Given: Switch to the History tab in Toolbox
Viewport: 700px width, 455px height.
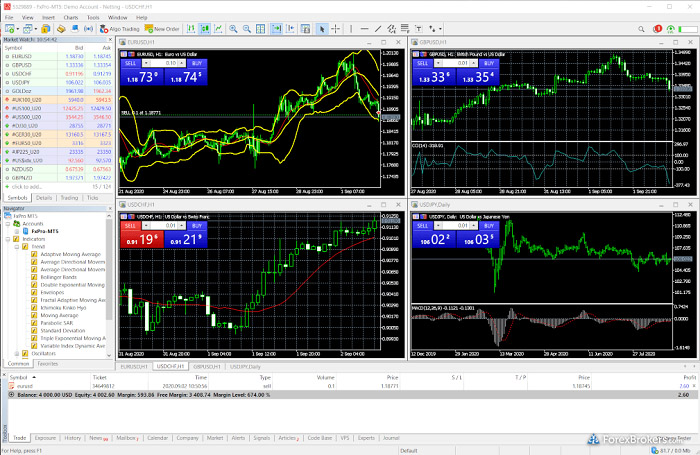Looking at the screenshot, I should pos(72,438).
